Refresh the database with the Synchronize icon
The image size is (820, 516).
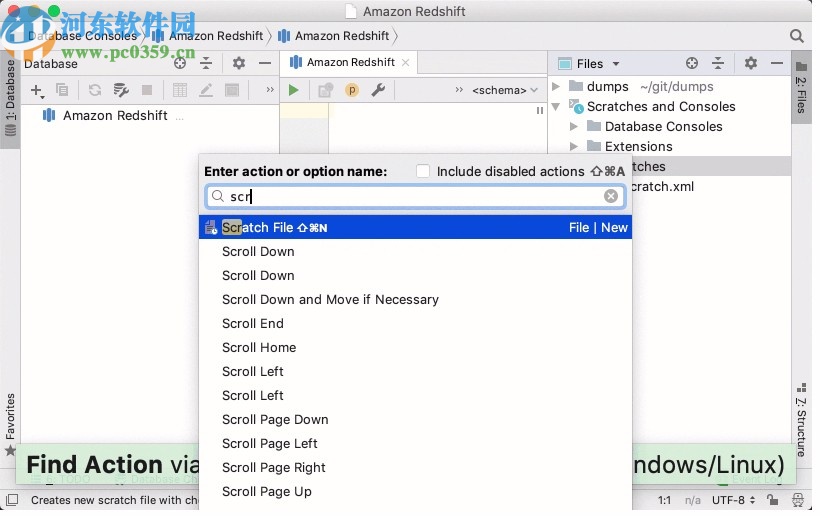(x=95, y=90)
